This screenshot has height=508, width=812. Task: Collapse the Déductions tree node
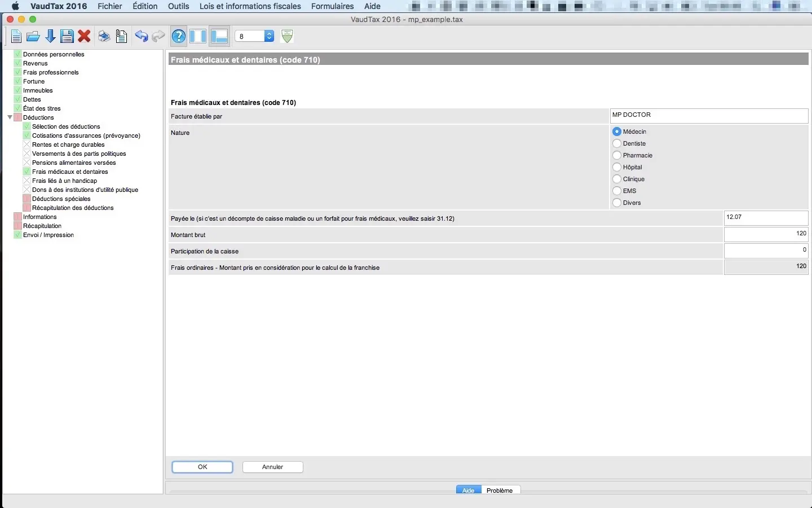pyautogui.click(x=10, y=117)
